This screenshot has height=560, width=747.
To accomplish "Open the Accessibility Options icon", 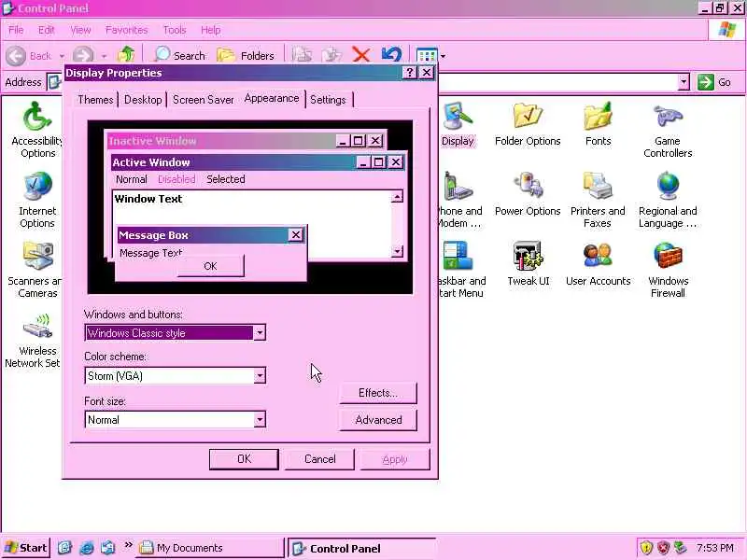I will [37, 130].
